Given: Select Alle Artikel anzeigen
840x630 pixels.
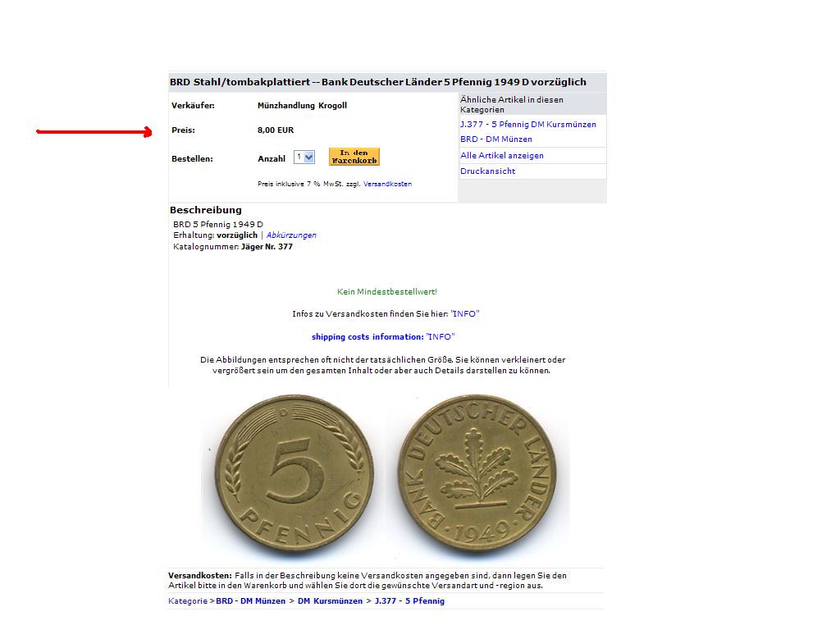Looking at the screenshot, I should (x=502, y=155).
